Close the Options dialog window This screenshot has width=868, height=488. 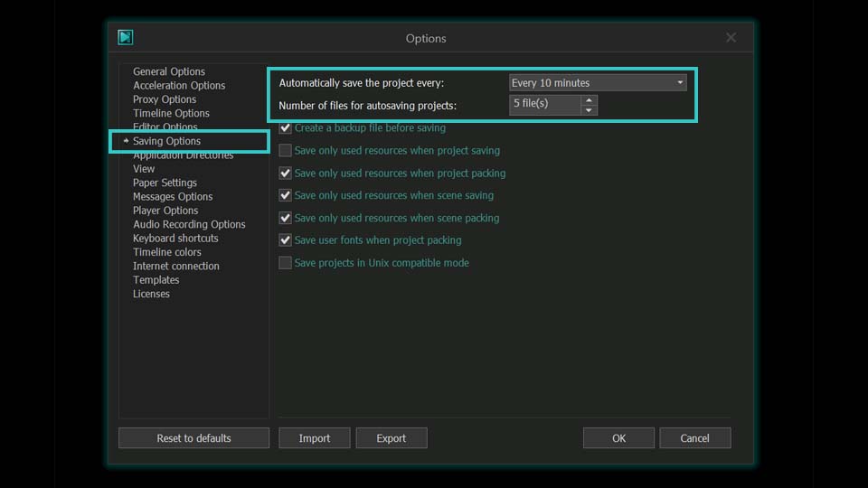731,37
